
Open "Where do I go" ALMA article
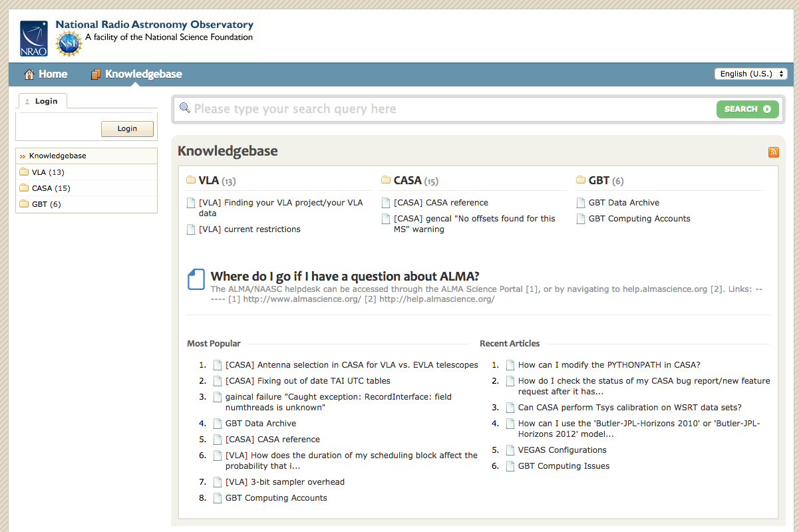pyautogui.click(x=345, y=277)
